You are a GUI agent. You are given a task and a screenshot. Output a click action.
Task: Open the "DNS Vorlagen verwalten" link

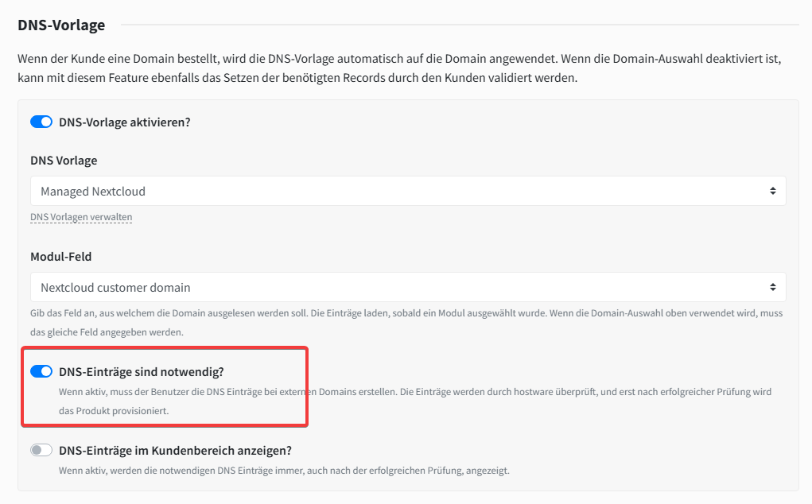81,217
